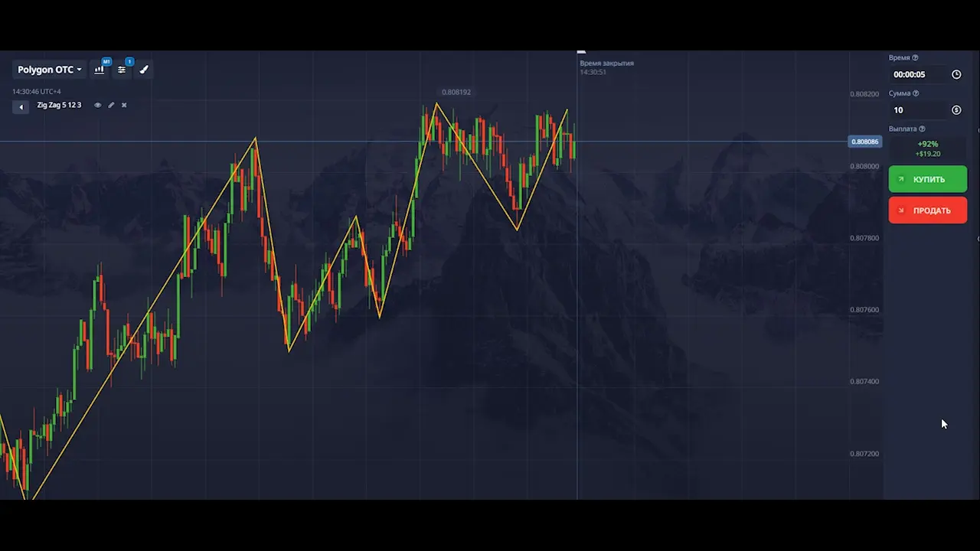Click the clock icon beside trade time
980x551 pixels.
click(956, 75)
